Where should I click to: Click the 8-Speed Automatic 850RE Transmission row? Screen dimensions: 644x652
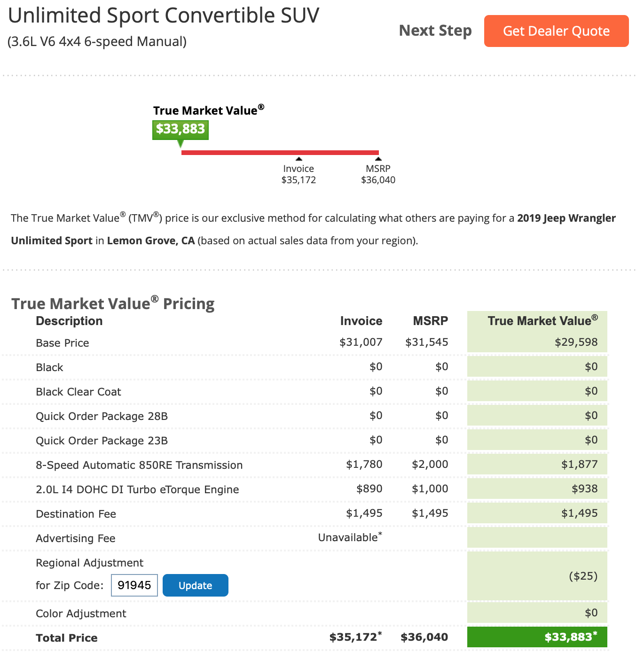(305, 465)
